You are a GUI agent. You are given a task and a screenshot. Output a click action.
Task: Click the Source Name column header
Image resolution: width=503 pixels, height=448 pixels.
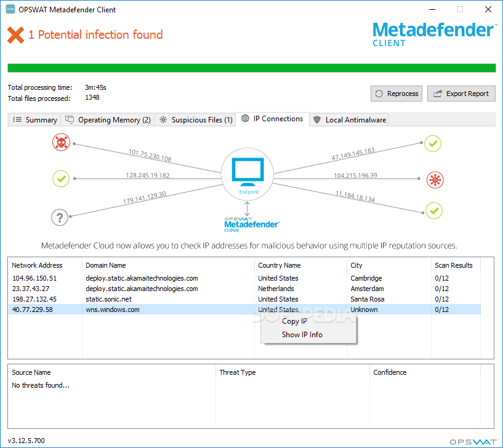tap(112, 372)
